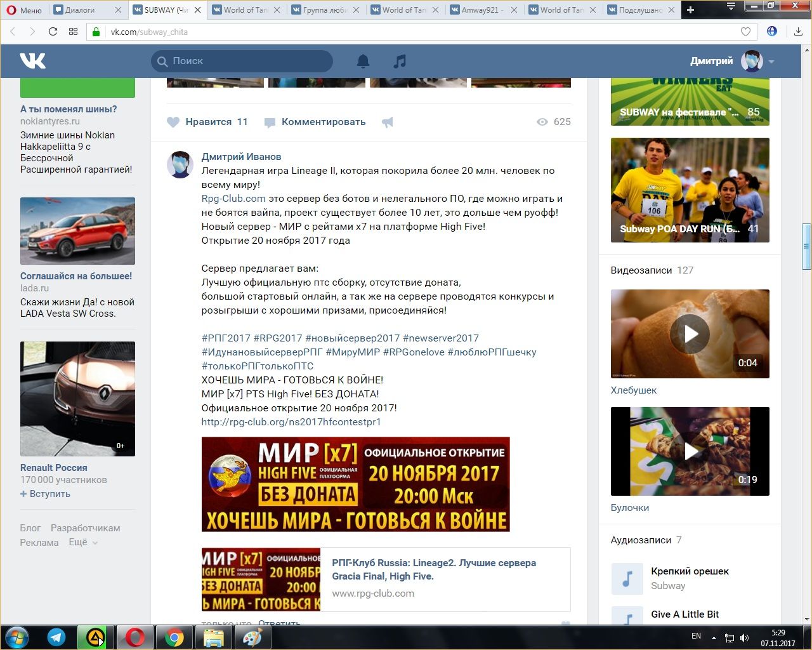This screenshot has height=650, width=812.
Task: Expand the profile dropdown arrow
Action: 771,62
